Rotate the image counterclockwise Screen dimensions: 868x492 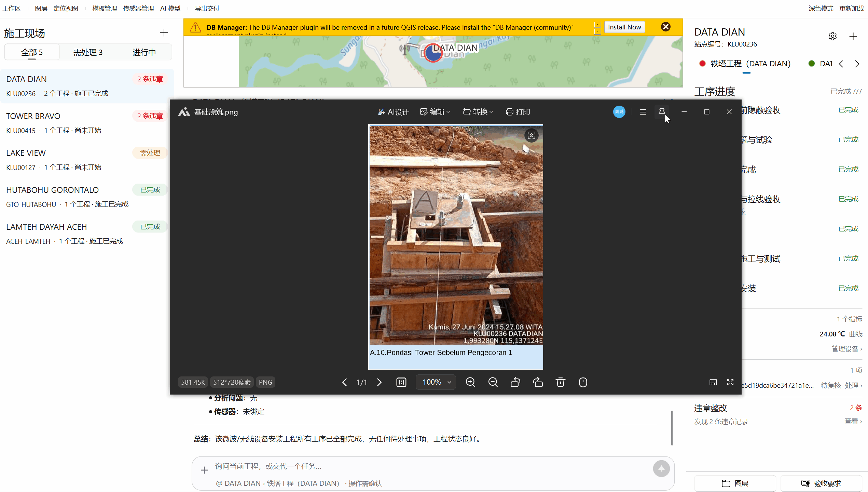tap(515, 382)
